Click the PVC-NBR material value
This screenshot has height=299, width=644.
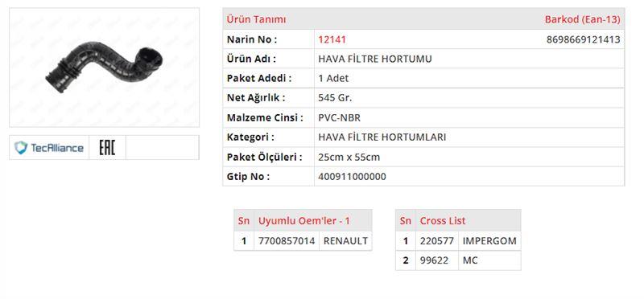tap(339, 117)
